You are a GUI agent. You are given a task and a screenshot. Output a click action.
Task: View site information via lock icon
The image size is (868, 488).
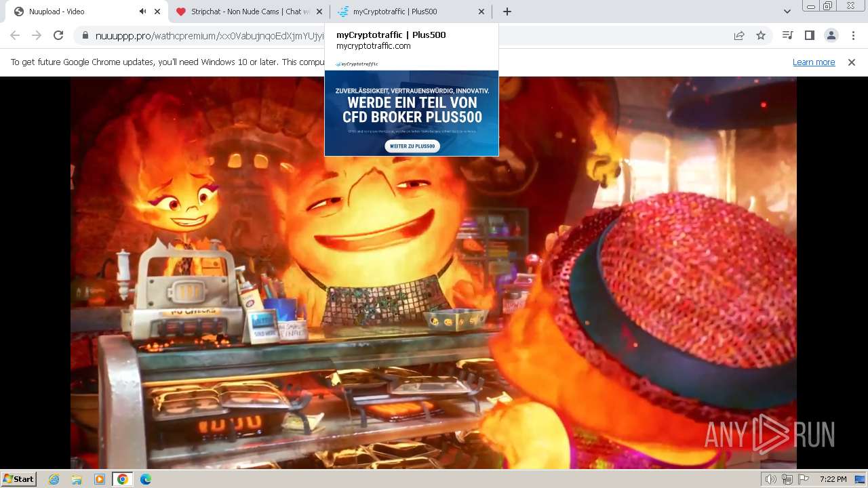point(85,35)
